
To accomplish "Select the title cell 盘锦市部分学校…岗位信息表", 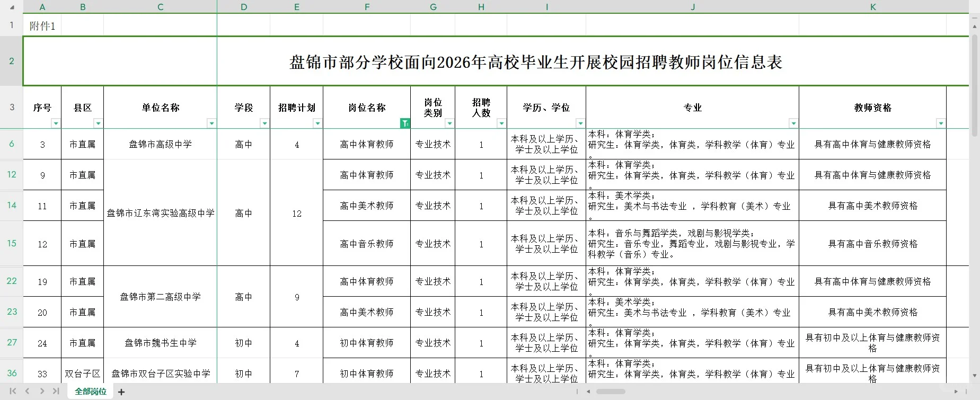I will pyautogui.click(x=535, y=61).
